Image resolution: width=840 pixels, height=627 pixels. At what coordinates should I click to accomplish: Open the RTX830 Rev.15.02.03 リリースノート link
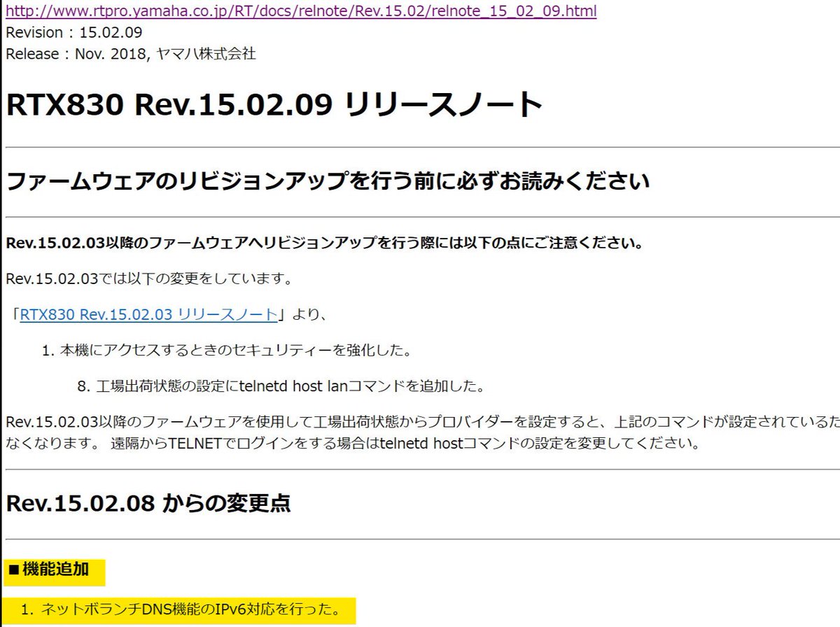point(149,314)
